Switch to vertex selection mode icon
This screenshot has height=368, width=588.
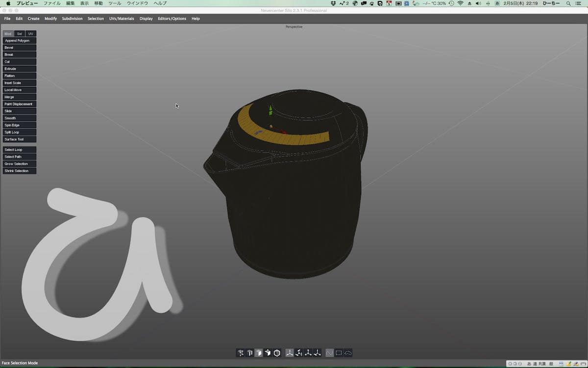pos(240,353)
